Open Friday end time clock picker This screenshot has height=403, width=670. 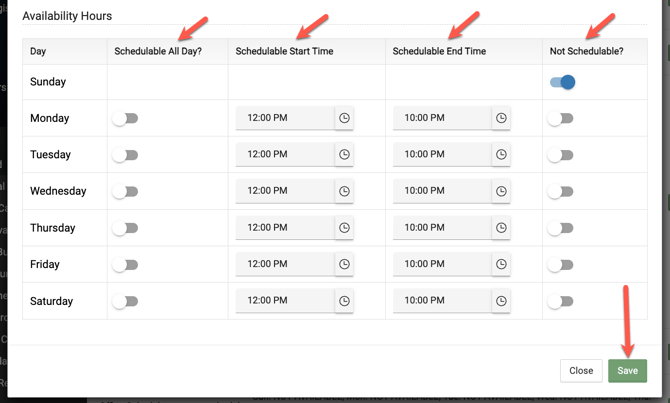click(x=501, y=265)
